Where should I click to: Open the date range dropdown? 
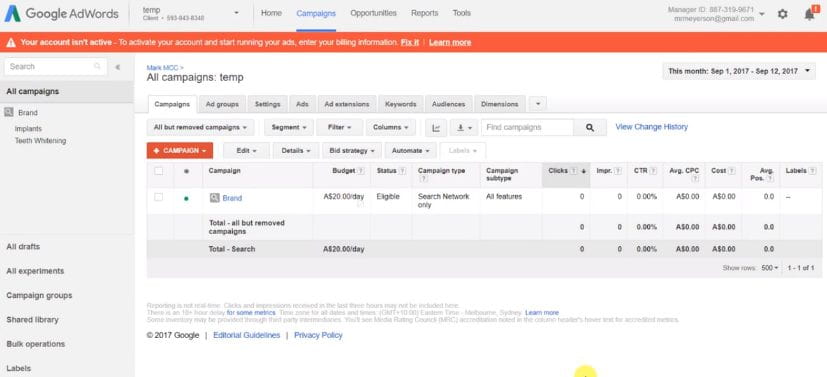click(739, 71)
